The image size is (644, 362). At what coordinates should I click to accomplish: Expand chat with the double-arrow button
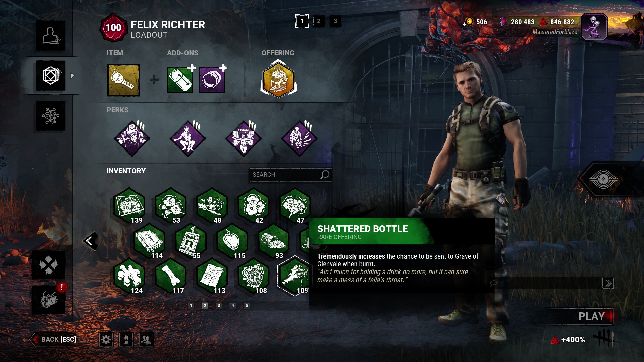(x=608, y=283)
